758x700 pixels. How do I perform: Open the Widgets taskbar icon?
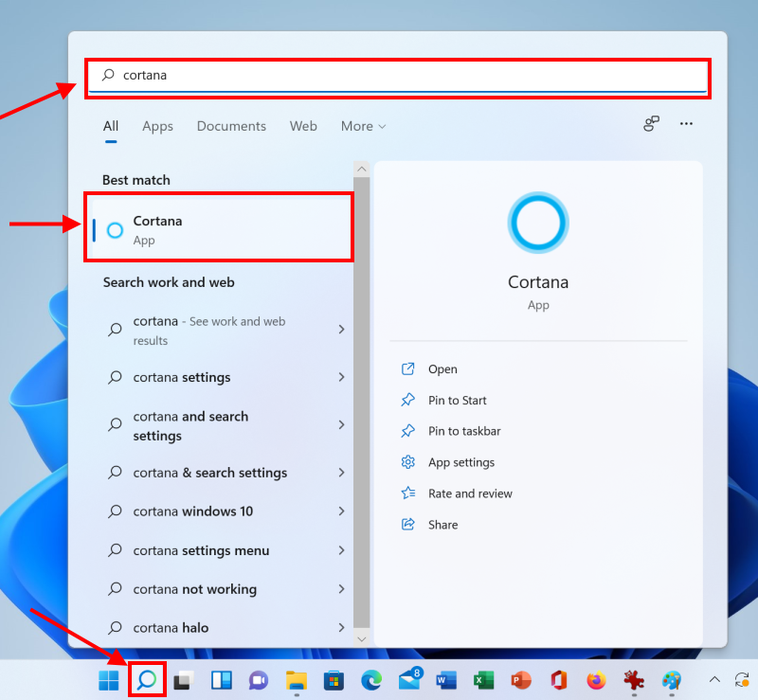tap(222, 680)
